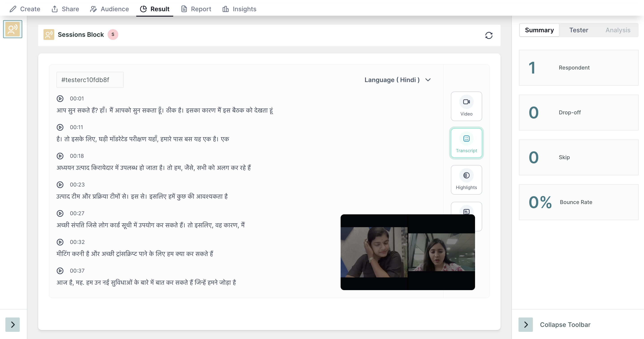
Task: Click the 00:01 timestamp text
Action: [77, 99]
